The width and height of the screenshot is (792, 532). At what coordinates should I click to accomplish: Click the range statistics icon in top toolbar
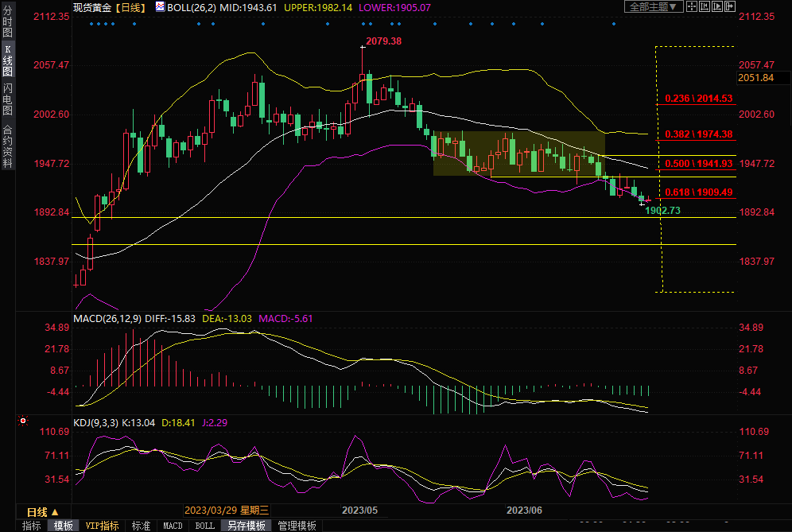click(705, 6)
